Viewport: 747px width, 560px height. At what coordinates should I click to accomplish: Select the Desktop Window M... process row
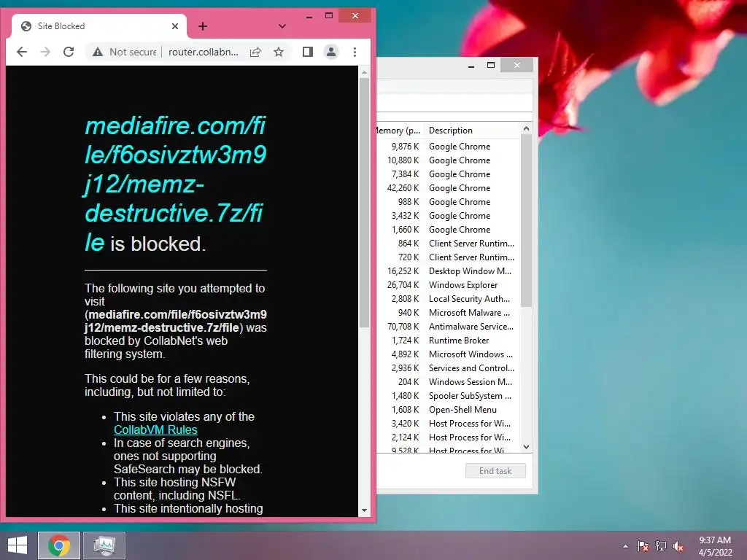tap(449, 271)
